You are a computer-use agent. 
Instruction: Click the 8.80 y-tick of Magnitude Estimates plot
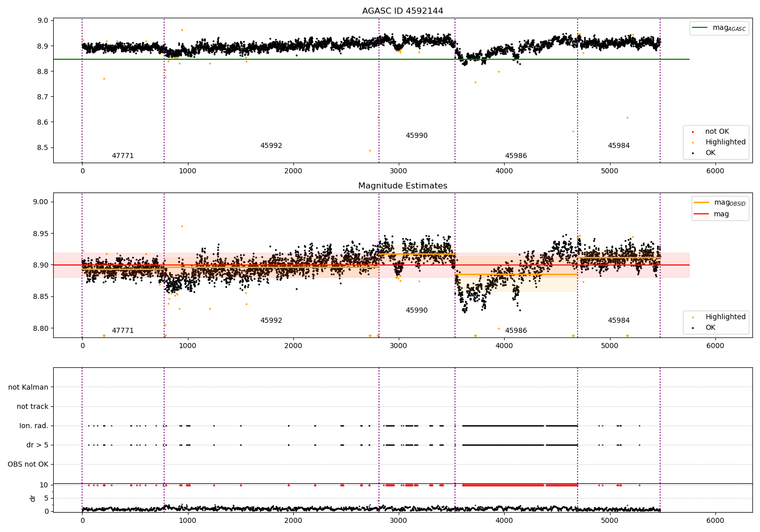[42, 328]
